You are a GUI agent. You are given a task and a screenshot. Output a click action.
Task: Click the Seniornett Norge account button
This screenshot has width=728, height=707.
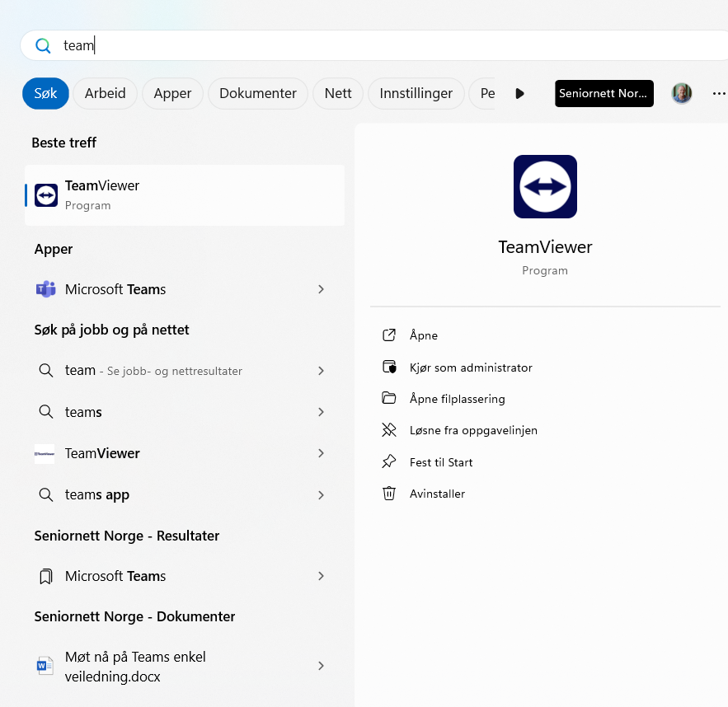pyautogui.click(x=604, y=93)
